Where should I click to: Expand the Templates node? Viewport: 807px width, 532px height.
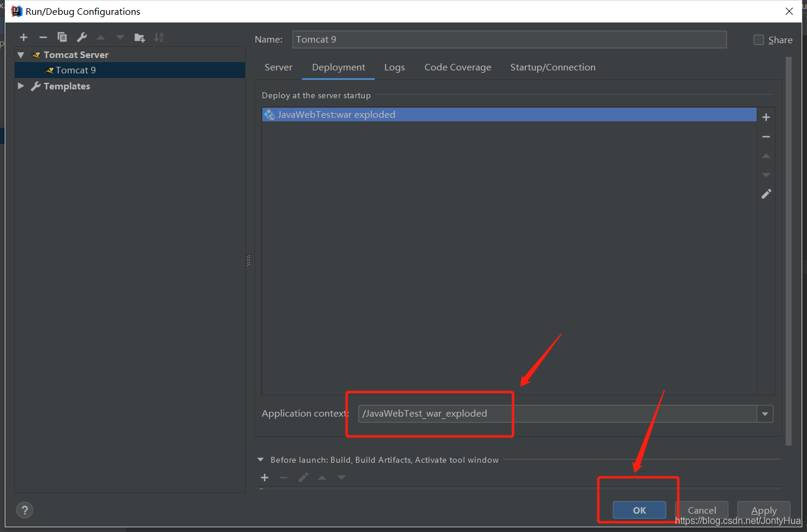click(21, 86)
